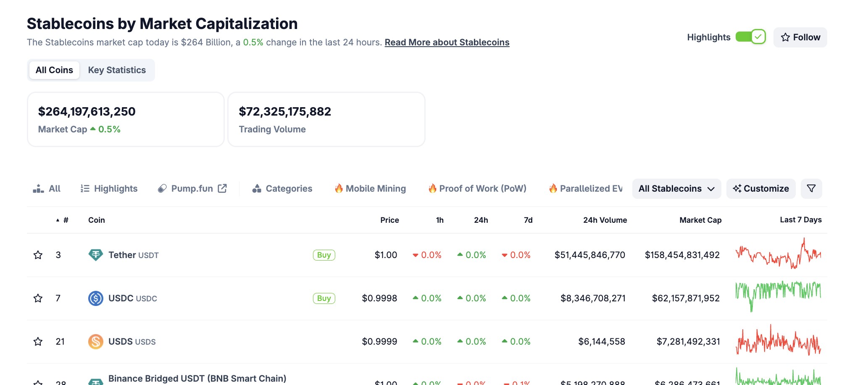Click the Customize sparkle icon
This screenshot has width=868, height=385.
737,188
